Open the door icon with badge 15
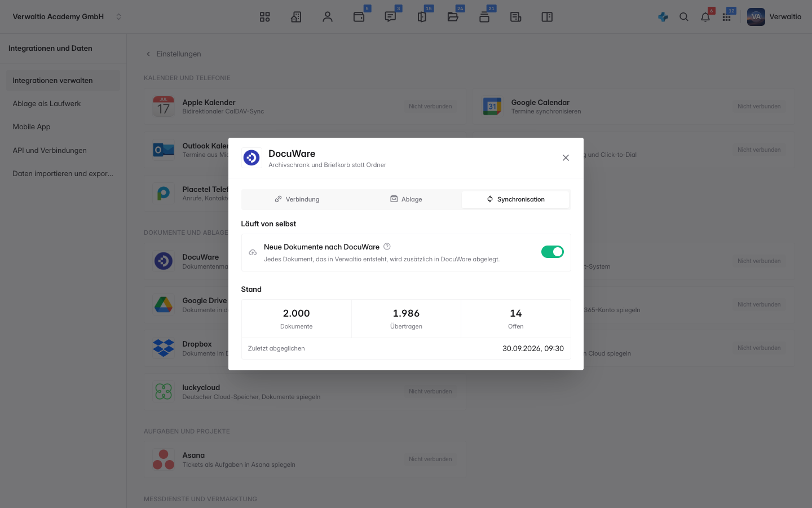Viewport: 812px width, 508px height. pos(422,17)
